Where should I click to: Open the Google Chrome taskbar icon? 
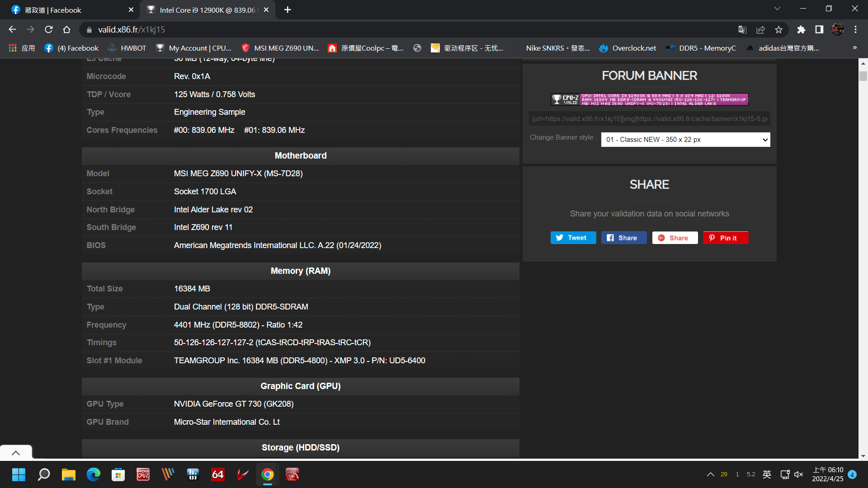(x=268, y=474)
